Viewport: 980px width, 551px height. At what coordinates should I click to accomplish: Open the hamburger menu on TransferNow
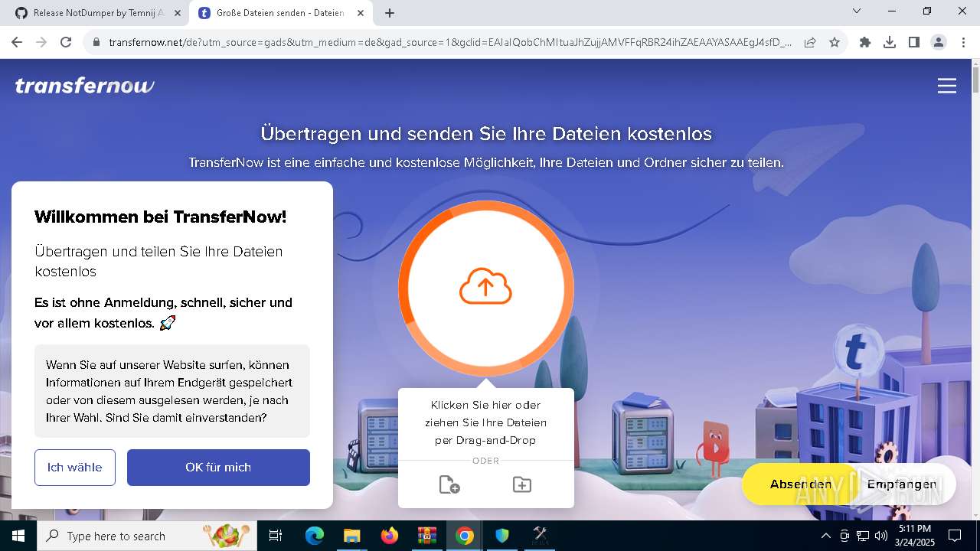coord(947,86)
